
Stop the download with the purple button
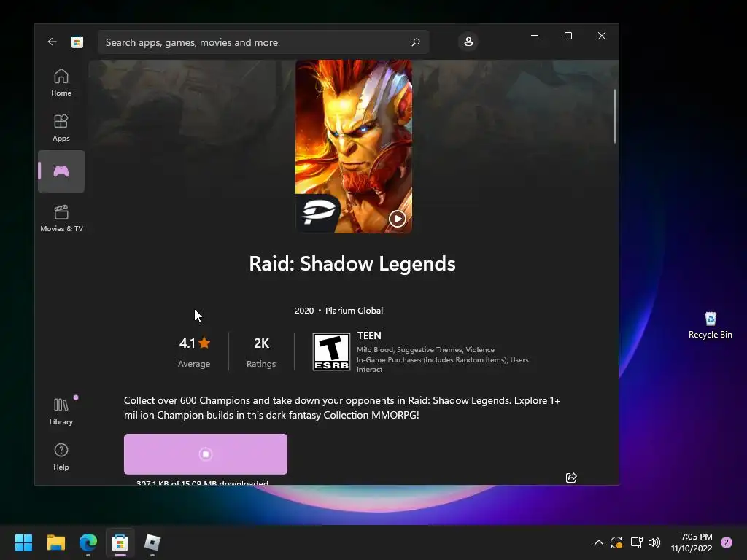[205, 454]
